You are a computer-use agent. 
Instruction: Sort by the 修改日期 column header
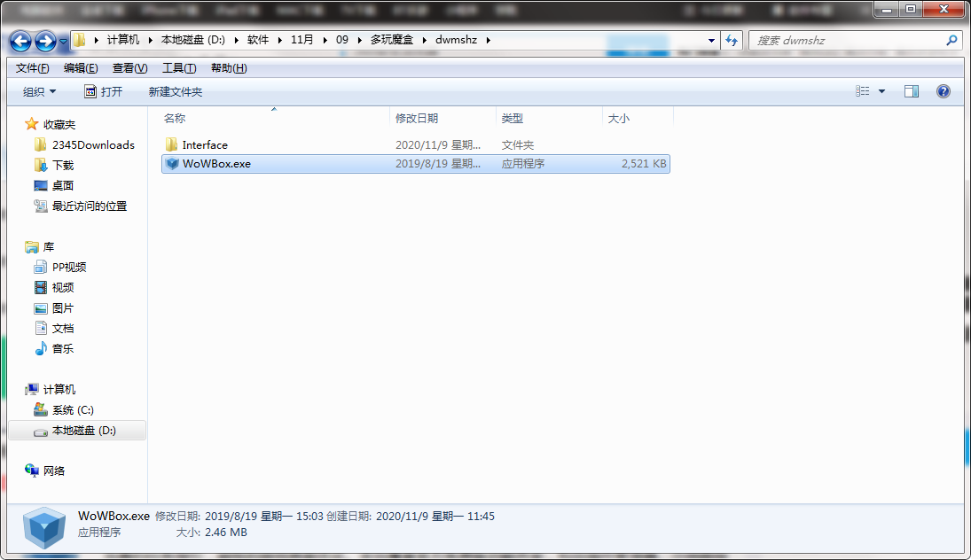coord(417,118)
